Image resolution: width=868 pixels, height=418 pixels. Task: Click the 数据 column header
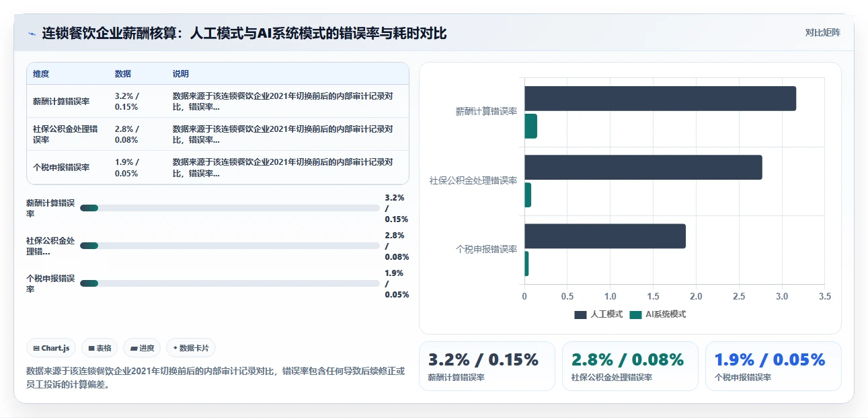coord(123,74)
